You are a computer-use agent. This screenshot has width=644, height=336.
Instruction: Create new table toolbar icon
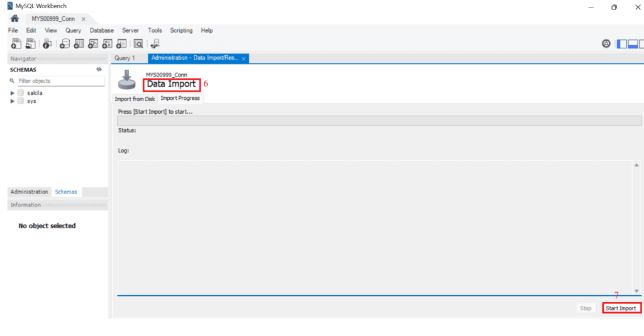click(x=79, y=43)
